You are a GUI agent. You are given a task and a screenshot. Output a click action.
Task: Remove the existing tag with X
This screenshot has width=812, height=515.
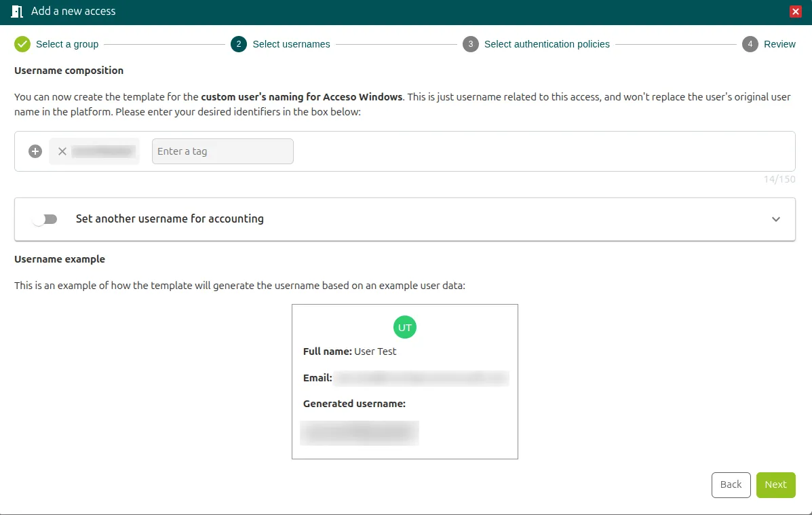pyautogui.click(x=62, y=151)
